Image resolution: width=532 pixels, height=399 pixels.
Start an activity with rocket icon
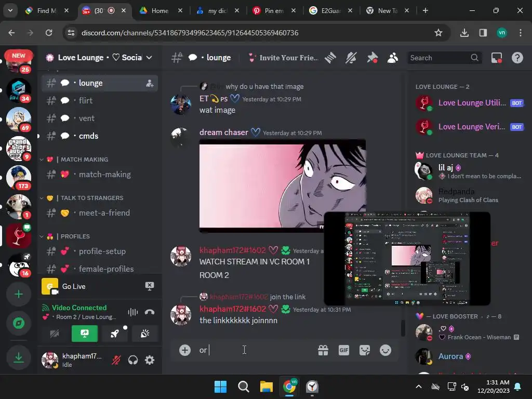point(115,334)
